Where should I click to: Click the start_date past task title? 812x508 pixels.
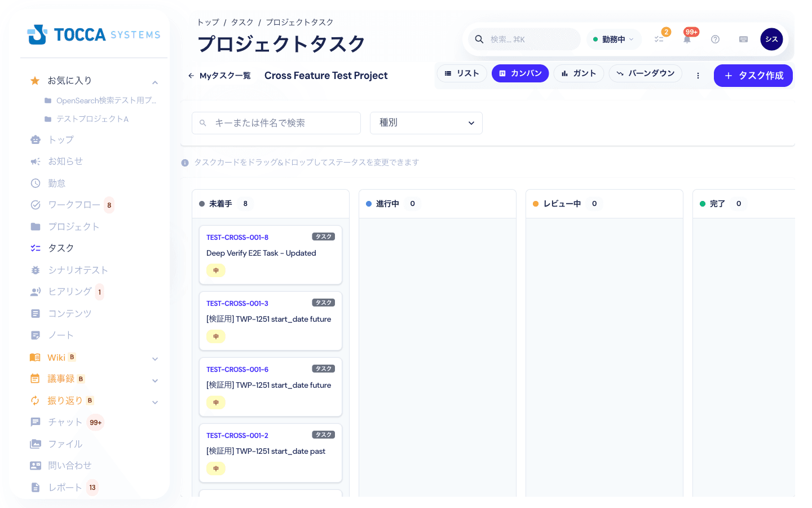[266, 452]
